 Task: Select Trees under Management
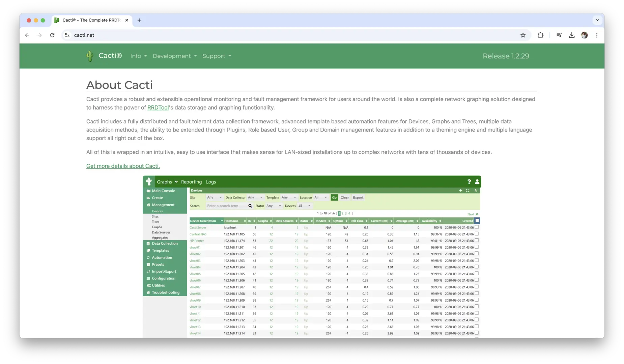[155, 222]
